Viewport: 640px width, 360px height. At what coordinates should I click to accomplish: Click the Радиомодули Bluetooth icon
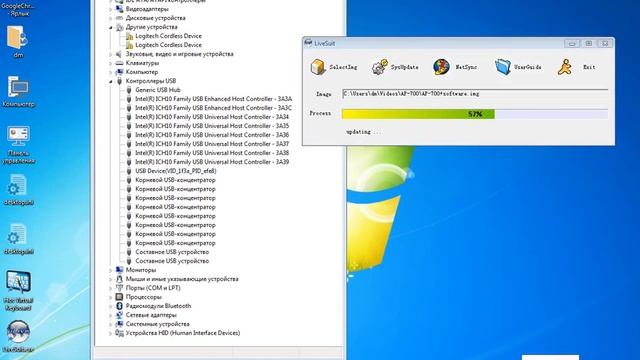tap(119, 306)
